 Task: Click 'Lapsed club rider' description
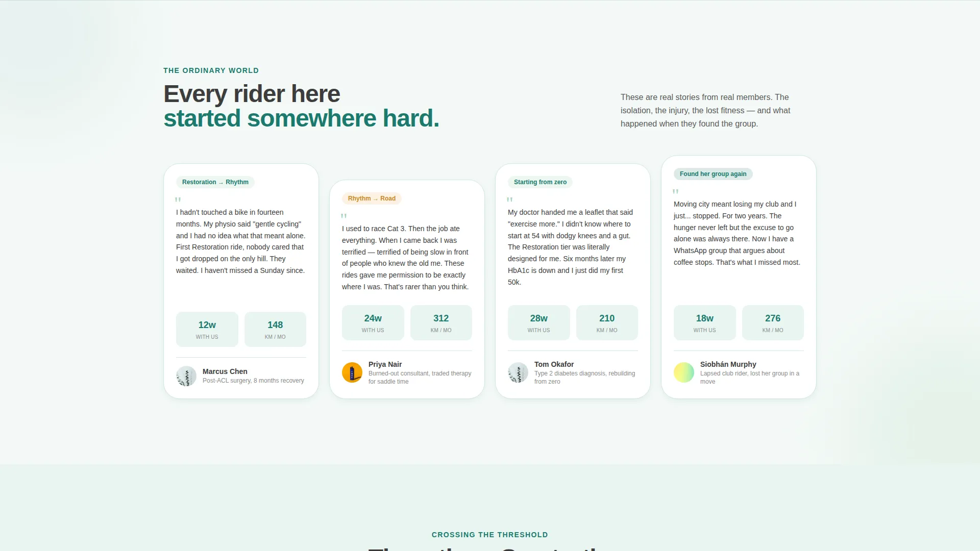(x=750, y=378)
